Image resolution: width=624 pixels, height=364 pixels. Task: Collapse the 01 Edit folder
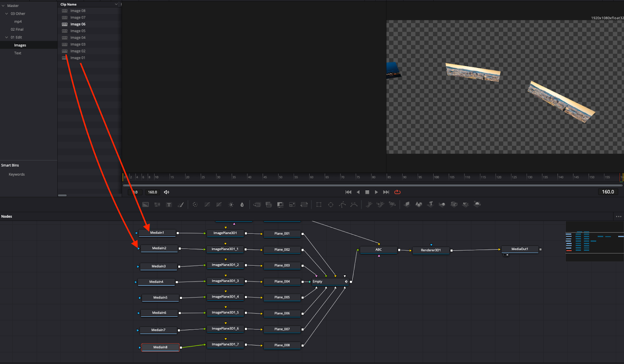(7, 37)
